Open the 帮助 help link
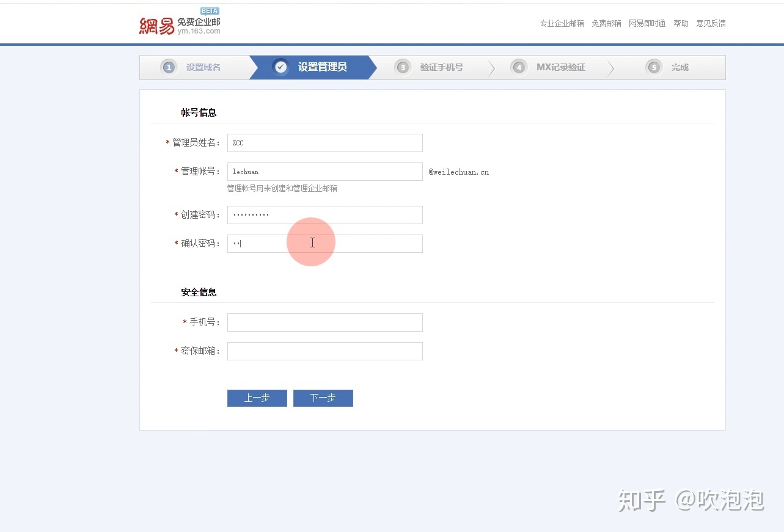This screenshot has width=784, height=532. (x=680, y=23)
